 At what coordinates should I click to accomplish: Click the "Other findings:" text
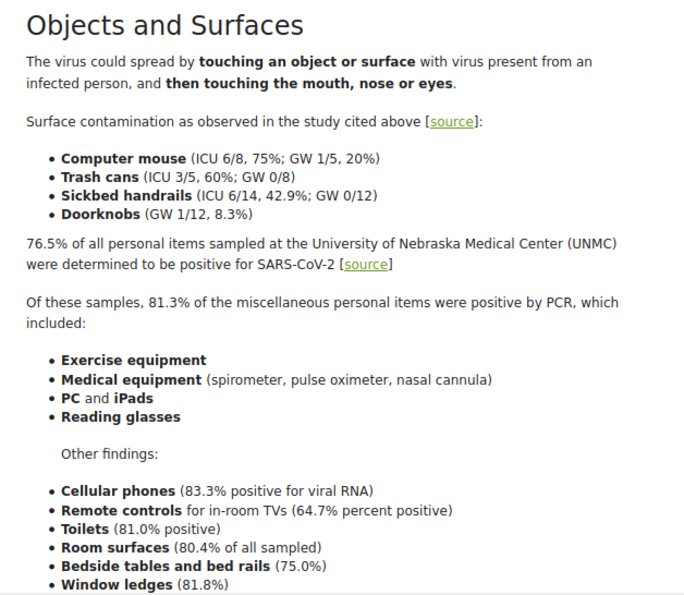(109, 454)
